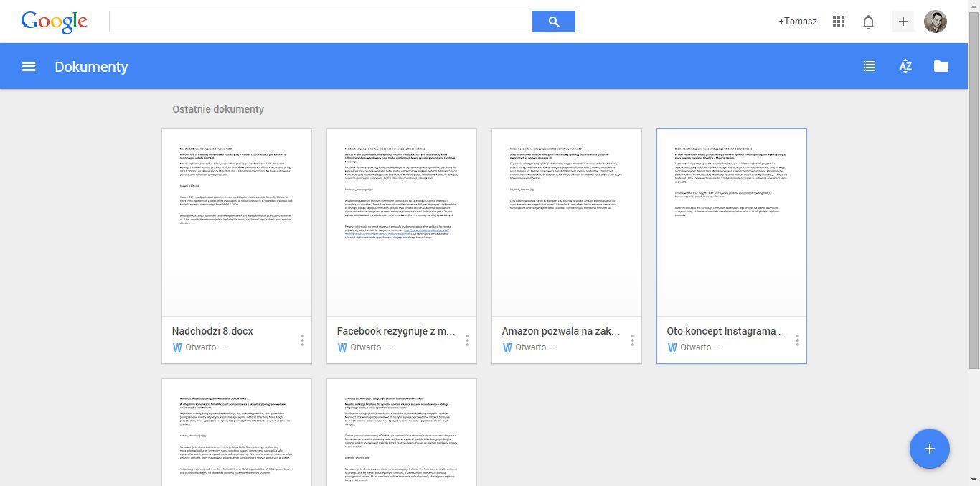Click Word icon under Amazon pozwala document

coord(507,347)
